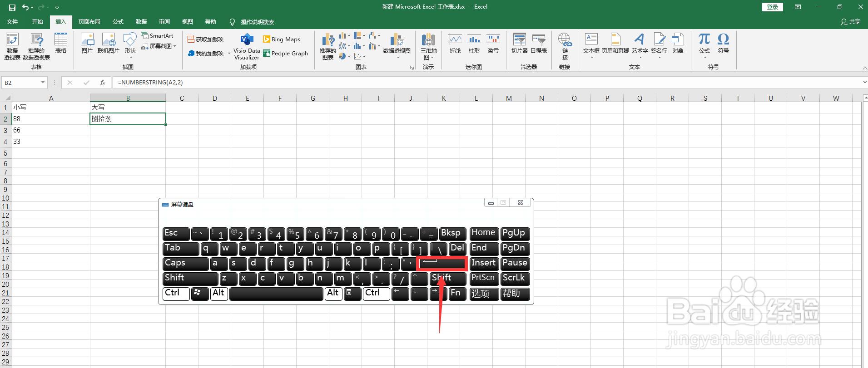Save the workbook with quick access icon

(12, 7)
